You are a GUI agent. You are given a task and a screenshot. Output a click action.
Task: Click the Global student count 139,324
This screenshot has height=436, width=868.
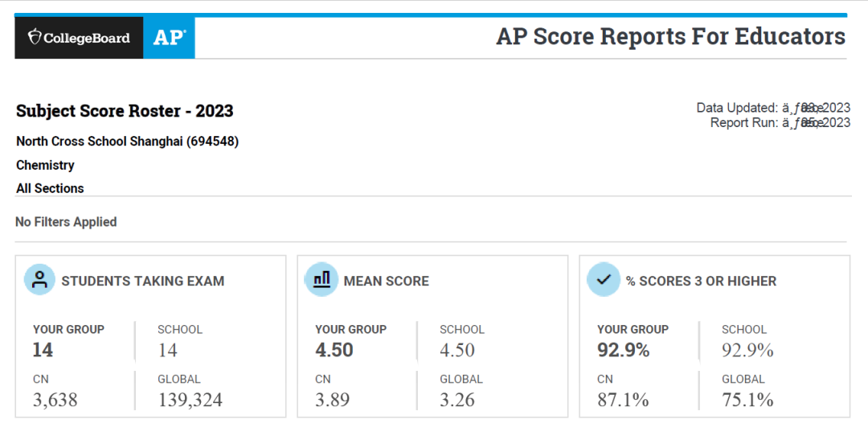[190, 400]
